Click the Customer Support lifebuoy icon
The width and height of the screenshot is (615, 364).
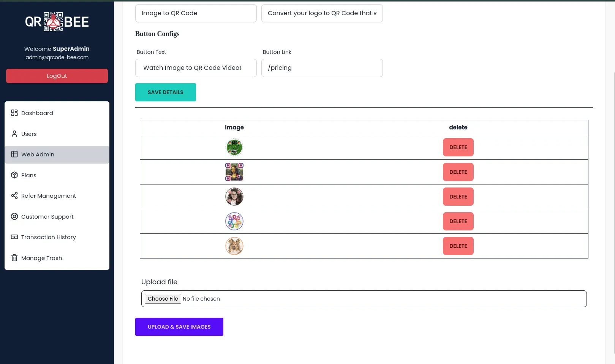(14, 216)
